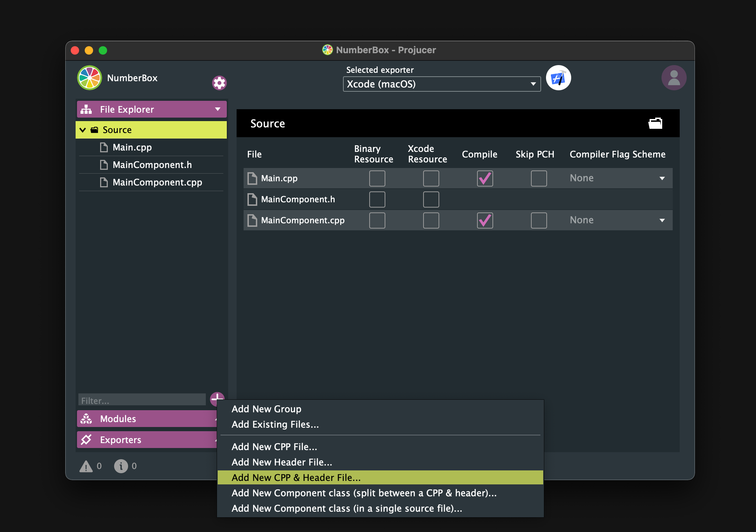The image size is (756, 532).
Task: Click MainComponent.cpp name in the Source table
Action: pos(303,220)
